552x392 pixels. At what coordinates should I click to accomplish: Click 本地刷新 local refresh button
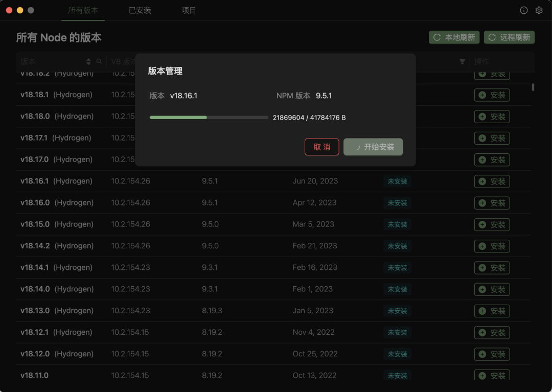pos(454,37)
